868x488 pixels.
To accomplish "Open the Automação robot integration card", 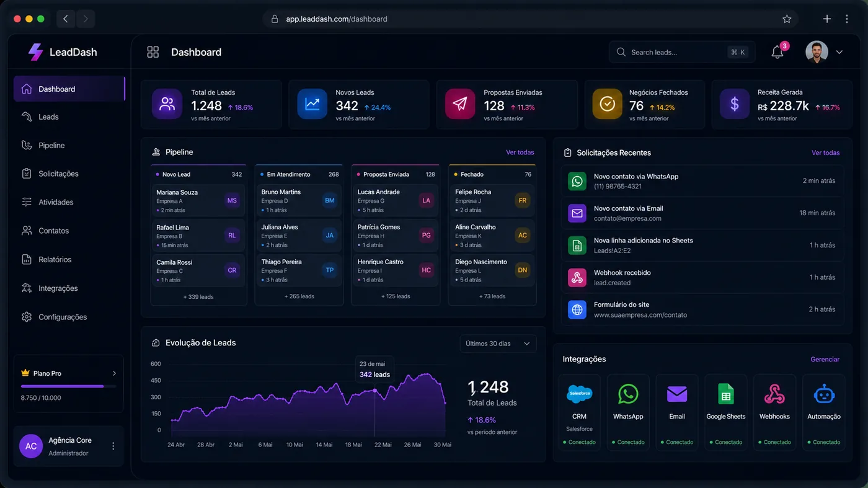I will point(824,412).
